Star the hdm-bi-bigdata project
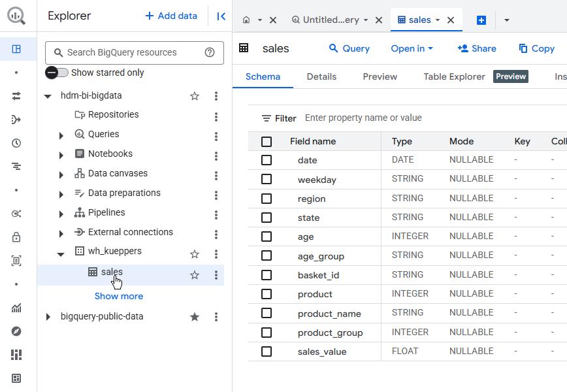The image size is (567, 392). tap(195, 96)
